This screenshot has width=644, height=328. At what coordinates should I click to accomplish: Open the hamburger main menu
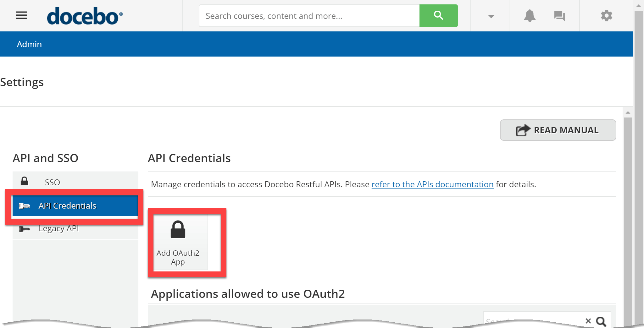point(21,15)
